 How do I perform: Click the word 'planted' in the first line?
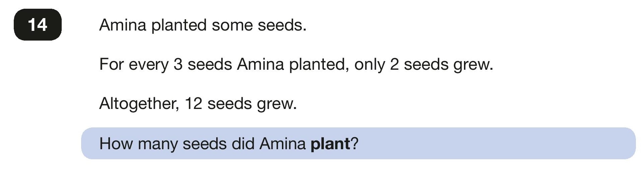179,26
